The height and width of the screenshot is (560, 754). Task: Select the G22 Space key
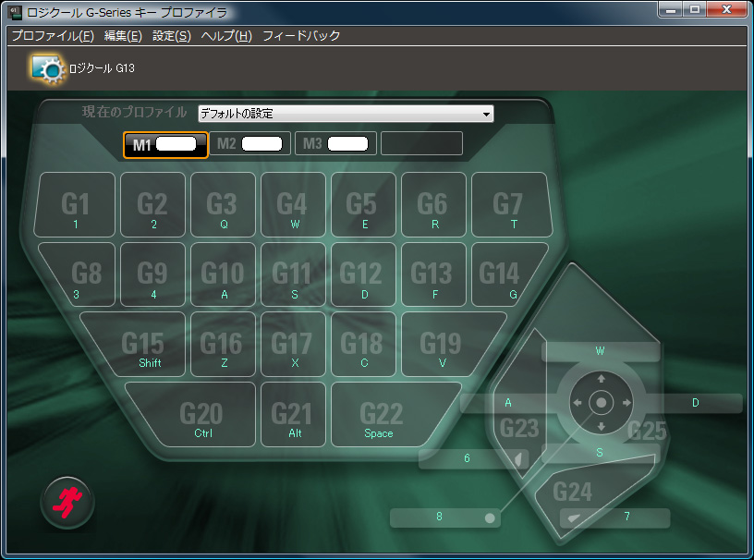(x=381, y=420)
